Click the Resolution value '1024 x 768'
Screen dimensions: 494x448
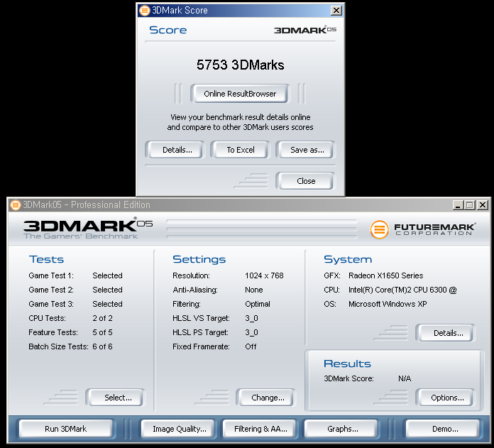click(264, 275)
